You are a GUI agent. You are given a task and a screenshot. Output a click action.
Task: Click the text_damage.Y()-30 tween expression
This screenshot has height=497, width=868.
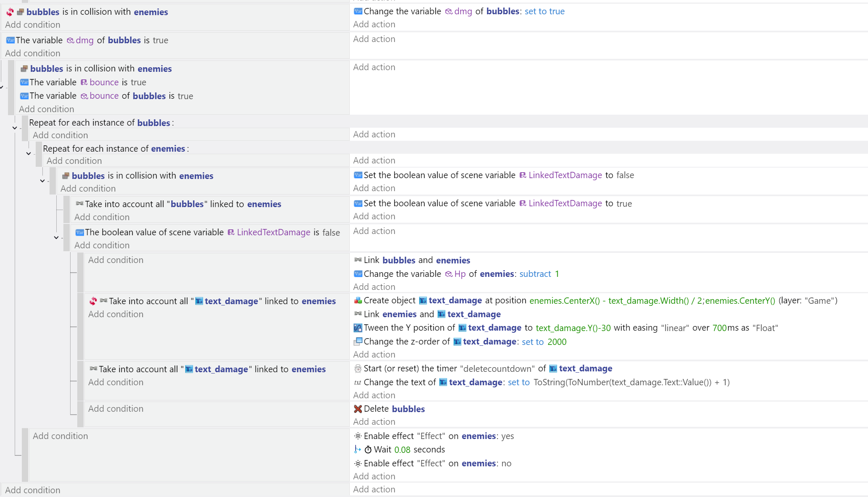point(573,328)
